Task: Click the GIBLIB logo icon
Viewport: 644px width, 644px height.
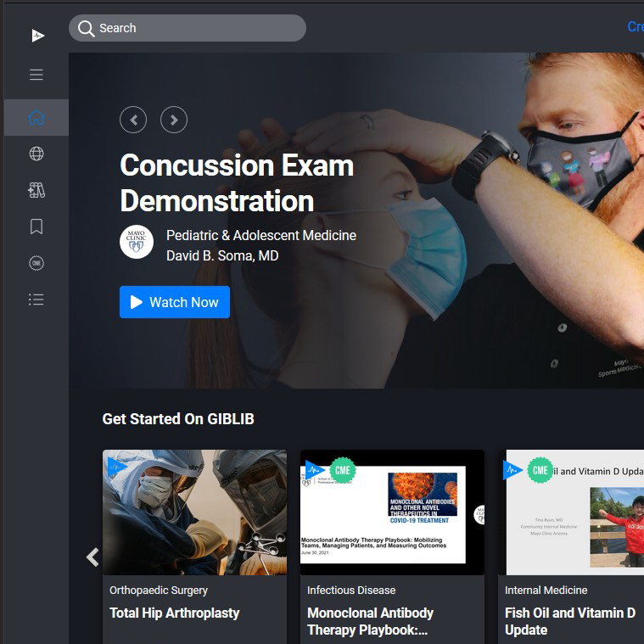Action: 38,36
